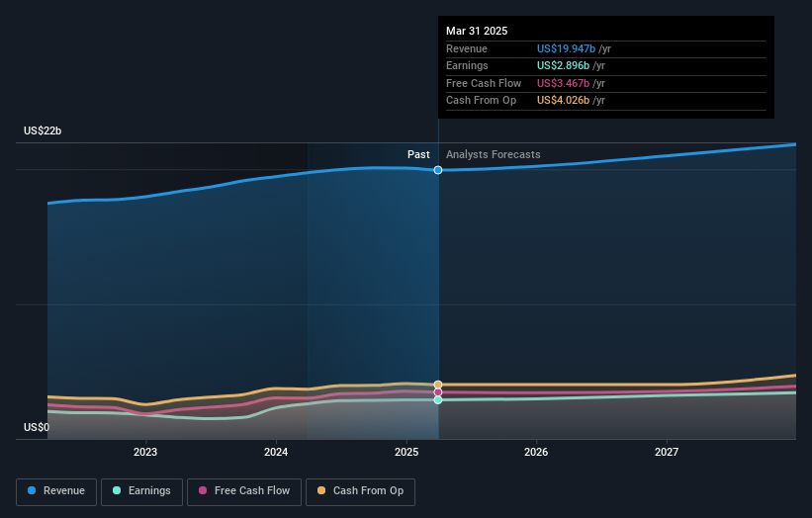Viewport: 812px width, 518px height.
Task: Click the US$22b y-axis label
Action: pyautogui.click(x=43, y=130)
